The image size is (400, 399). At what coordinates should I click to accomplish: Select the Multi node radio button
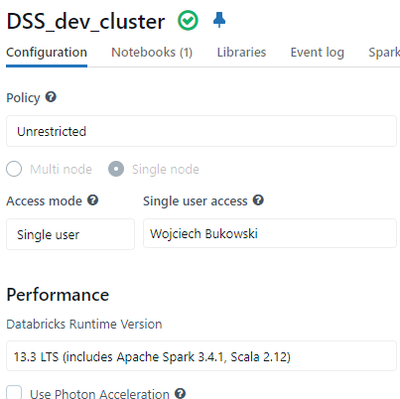point(14,169)
